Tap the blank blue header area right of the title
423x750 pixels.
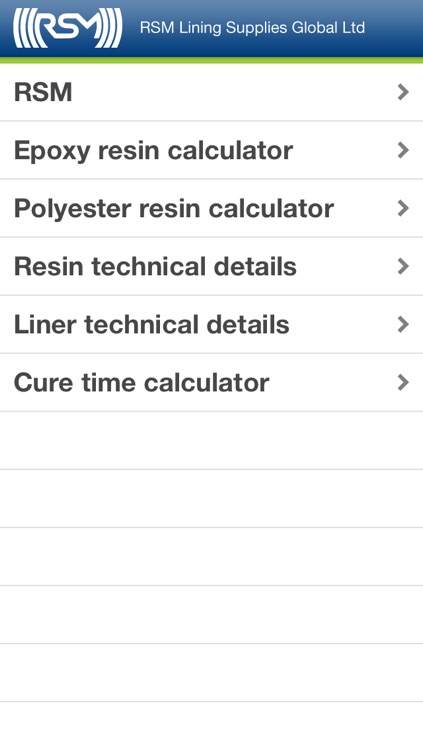[x=393, y=28]
